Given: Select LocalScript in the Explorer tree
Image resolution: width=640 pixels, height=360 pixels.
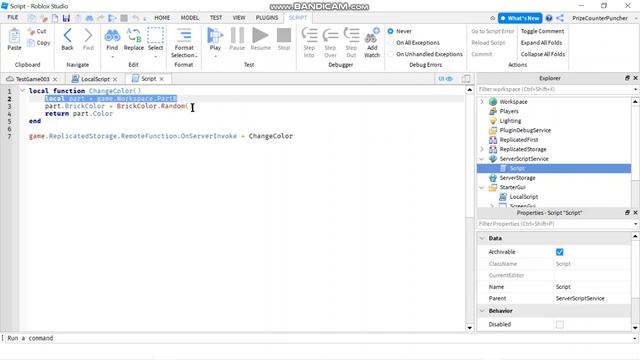Looking at the screenshot, I should point(524,197).
